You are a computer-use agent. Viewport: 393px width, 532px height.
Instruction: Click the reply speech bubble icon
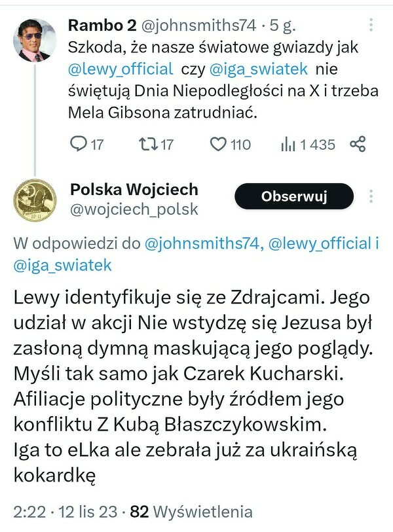coord(79,144)
